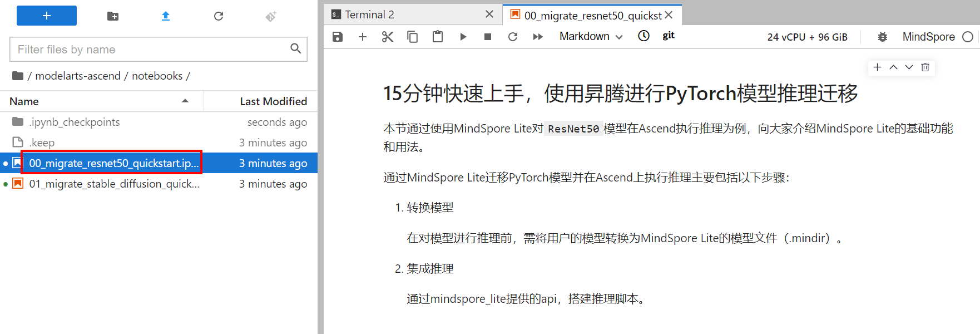This screenshot has width=980, height=334.
Task: Refresh the file list
Action: pos(219,16)
